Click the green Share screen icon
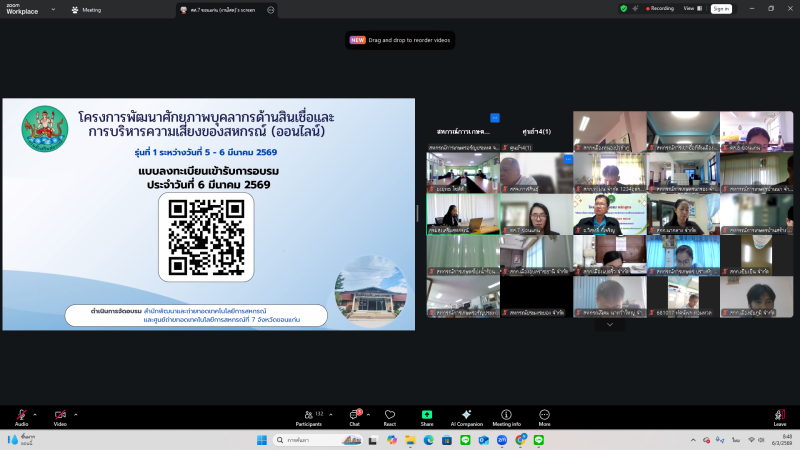 [x=427, y=415]
